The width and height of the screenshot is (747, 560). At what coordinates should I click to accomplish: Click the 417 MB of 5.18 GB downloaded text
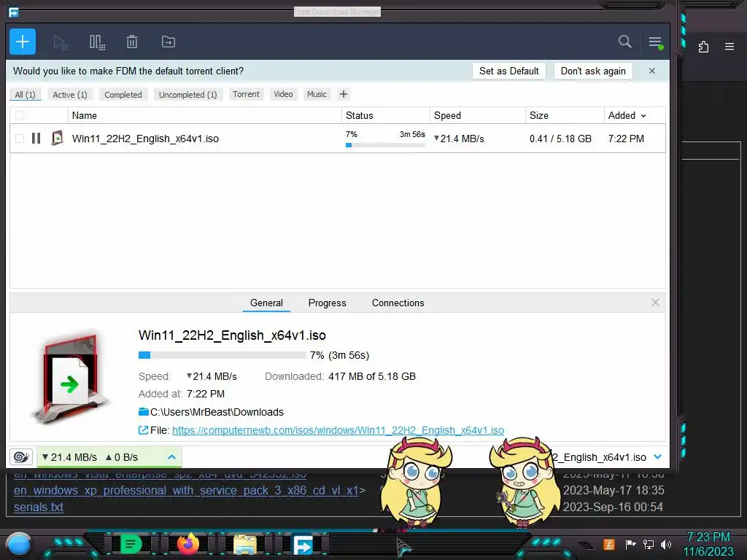point(371,376)
